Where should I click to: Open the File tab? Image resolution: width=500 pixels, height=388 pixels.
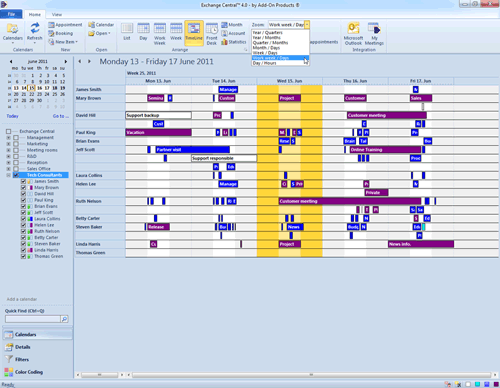(11, 14)
